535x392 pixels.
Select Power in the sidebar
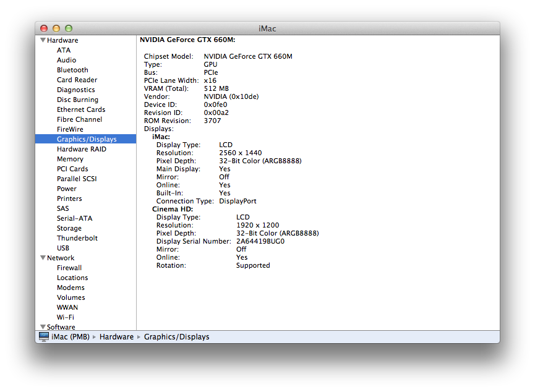pos(67,189)
